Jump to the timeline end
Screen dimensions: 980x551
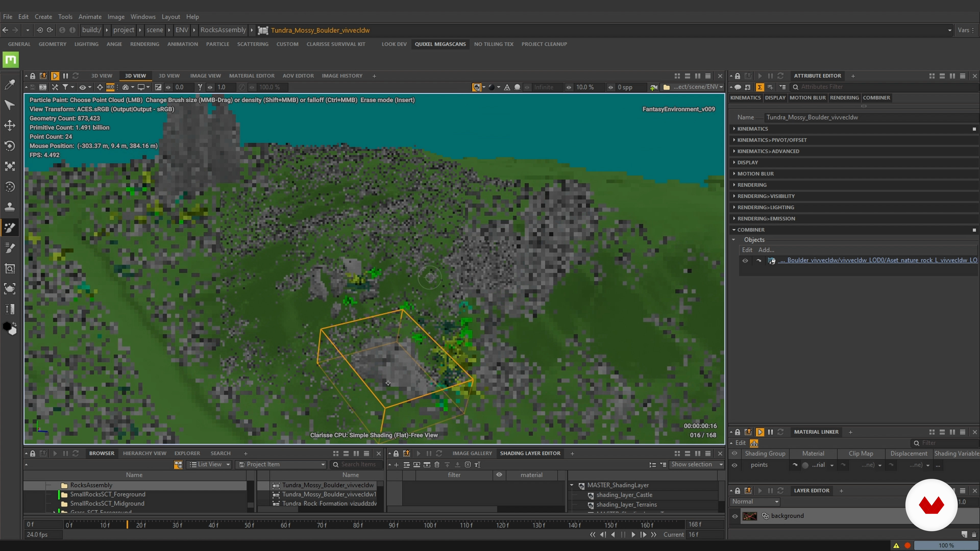[654, 535]
